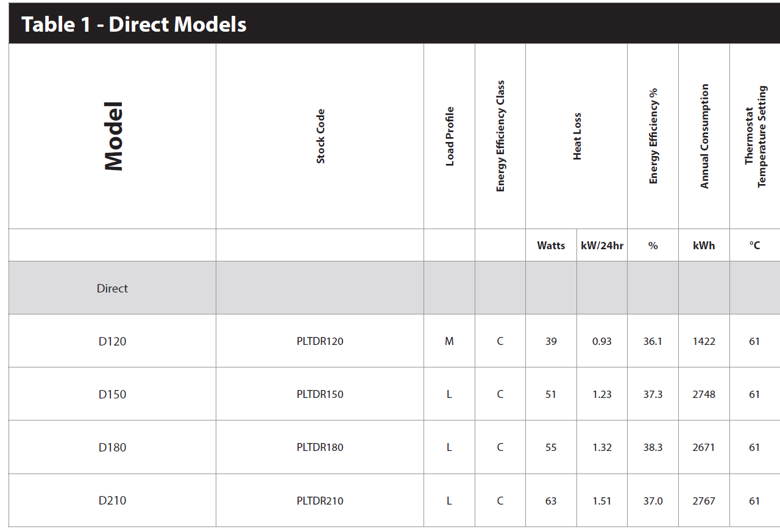Select stock code PLTDR210

[x=320, y=501]
